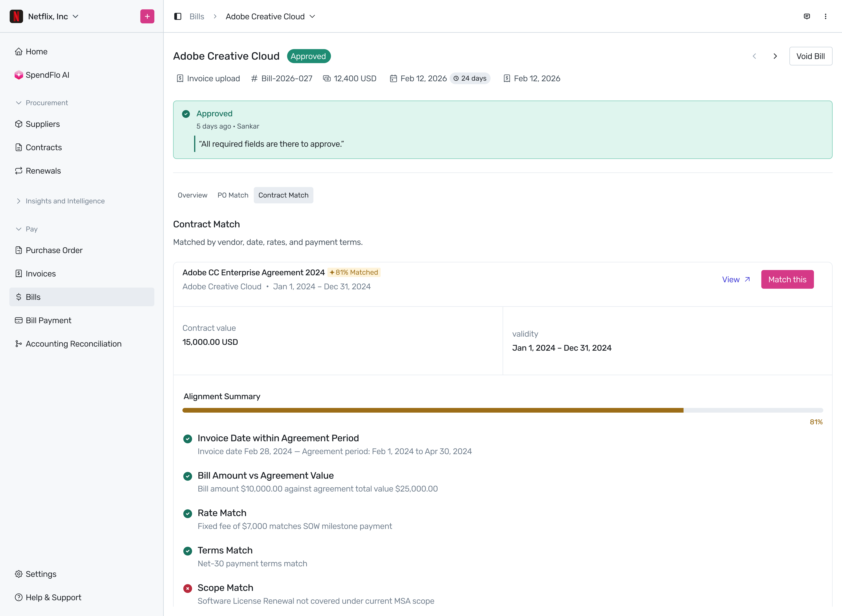The height and width of the screenshot is (616, 842).
Task: Click View contract link
Action: 736,279
